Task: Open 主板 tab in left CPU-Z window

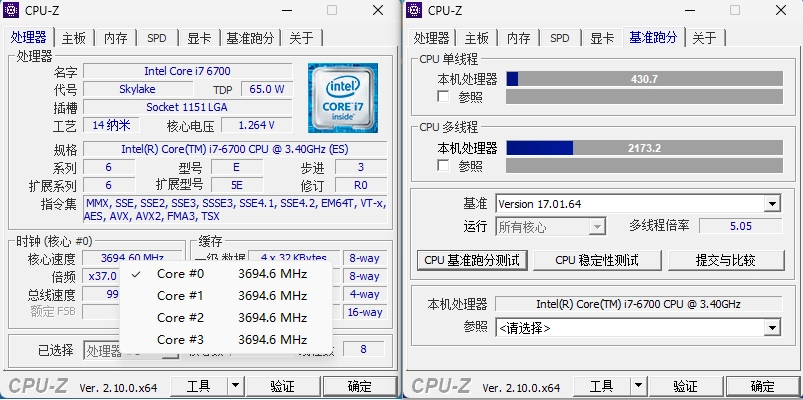Action: pos(74,38)
